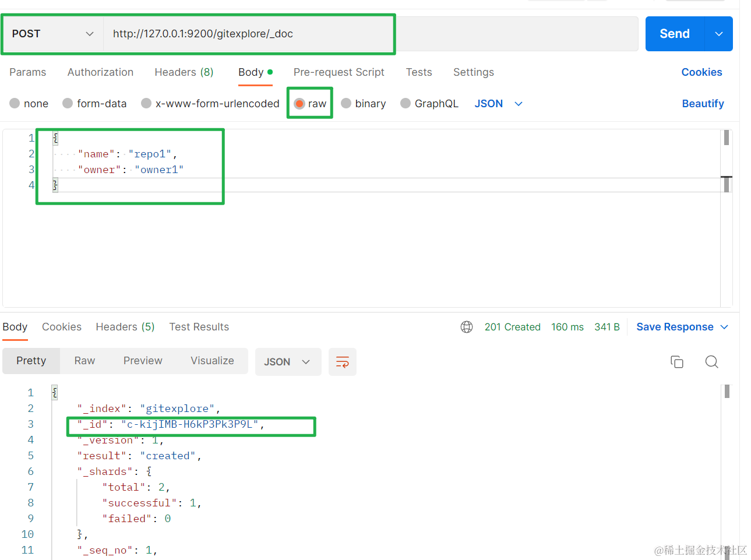
Task: Click the "owner": "owner1" line in request
Action: click(x=131, y=170)
